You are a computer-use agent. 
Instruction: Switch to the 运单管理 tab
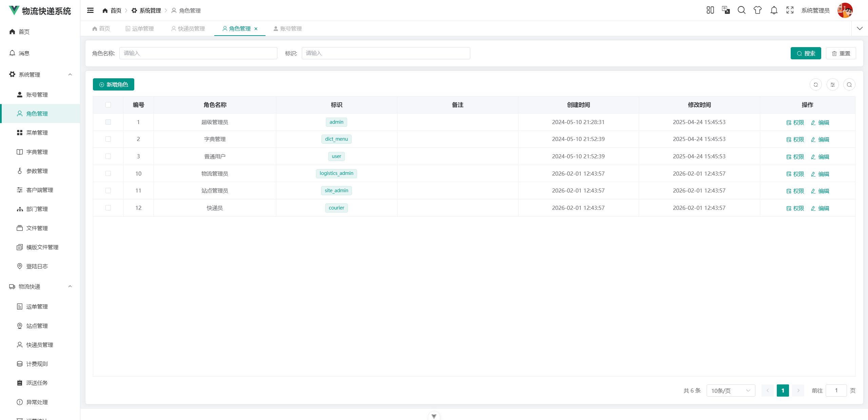click(x=140, y=29)
